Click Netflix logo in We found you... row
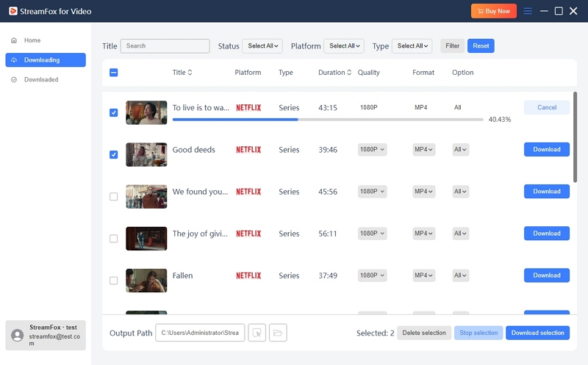Image resolution: width=588 pixels, height=365 pixels. point(248,192)
